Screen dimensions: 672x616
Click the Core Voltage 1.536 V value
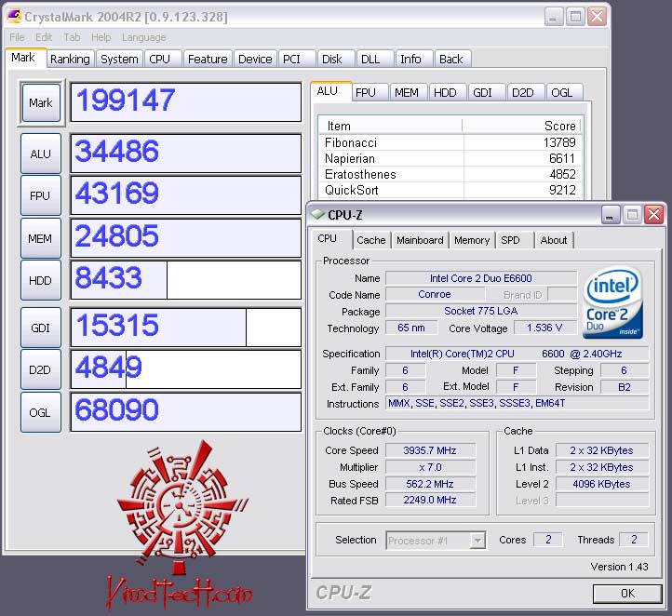click(544, 328)
